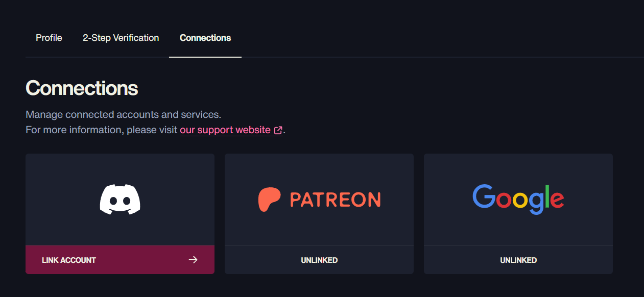Select the Google connection card
Screen dimensions: 644x297
518,214
